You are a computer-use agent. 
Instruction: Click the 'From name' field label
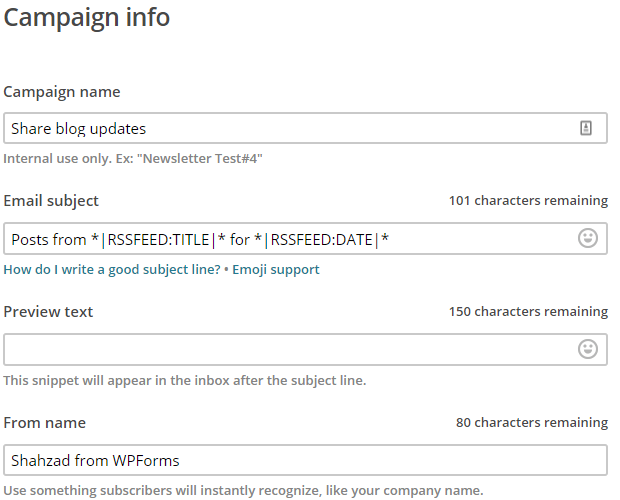coord(45,423)
